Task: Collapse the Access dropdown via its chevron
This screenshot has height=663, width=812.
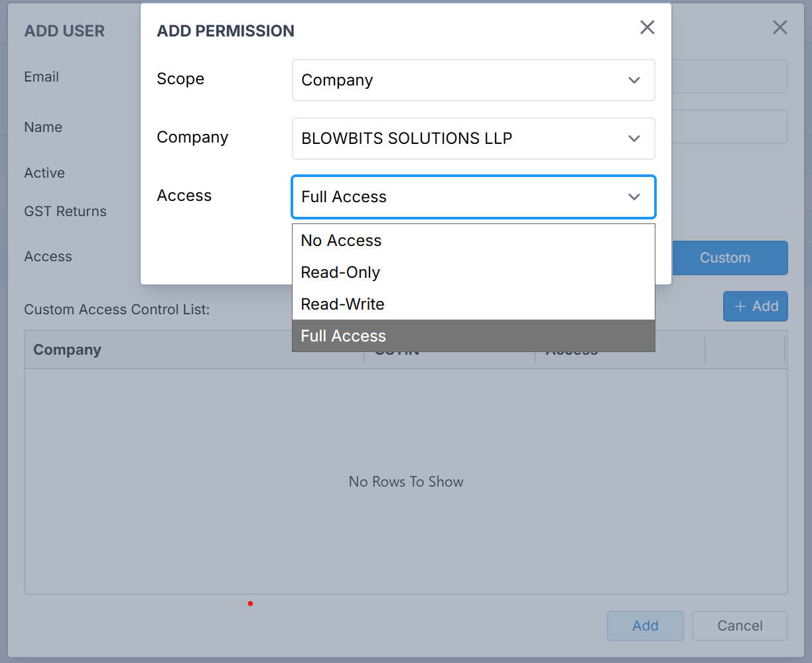Action: 634,197
